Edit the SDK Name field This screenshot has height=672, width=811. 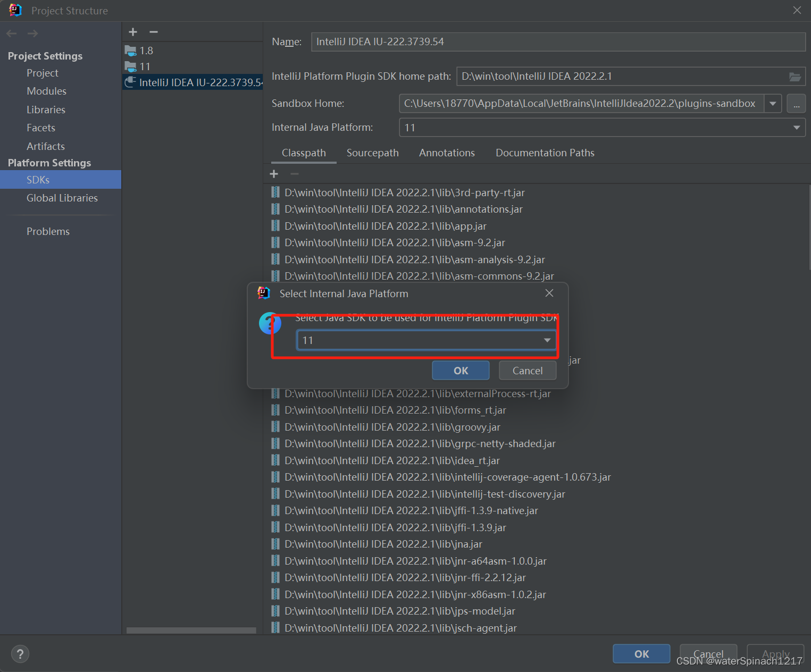point(558,42)
